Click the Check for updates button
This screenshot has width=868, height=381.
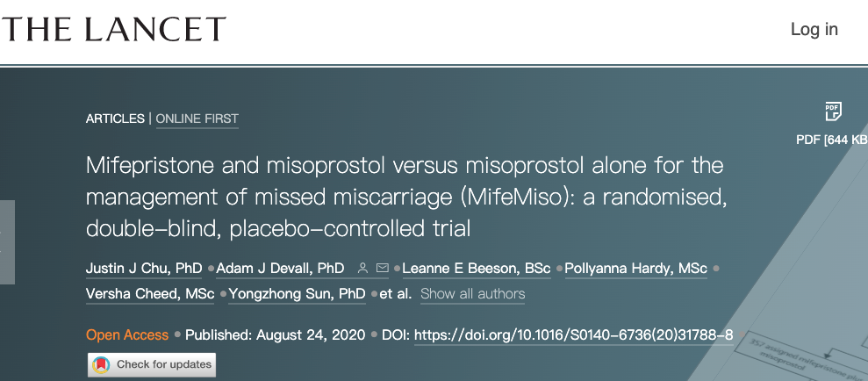pos(152,364)
